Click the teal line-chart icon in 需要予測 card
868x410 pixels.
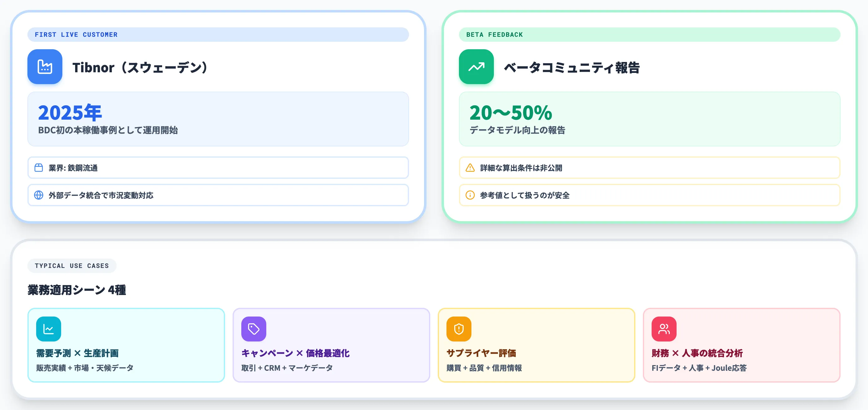click(49, 329)
